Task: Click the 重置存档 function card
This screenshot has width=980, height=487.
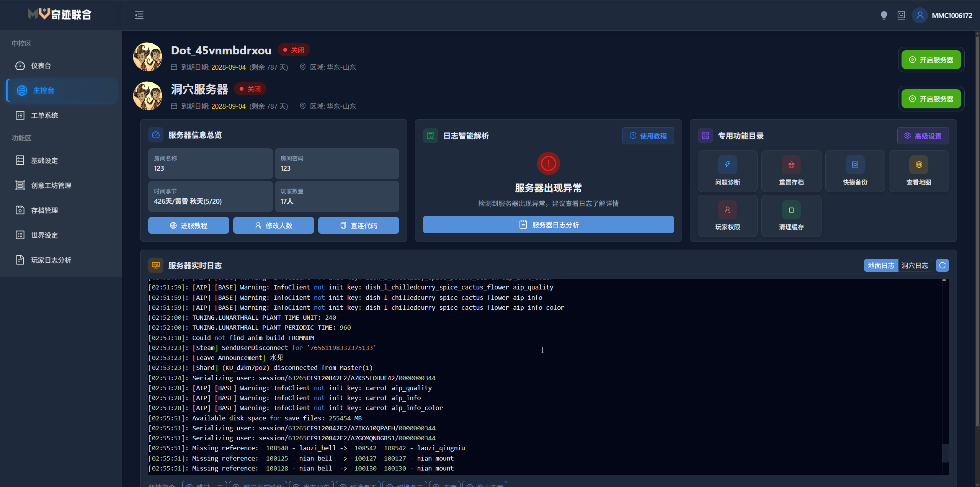Action: point(791,171)
